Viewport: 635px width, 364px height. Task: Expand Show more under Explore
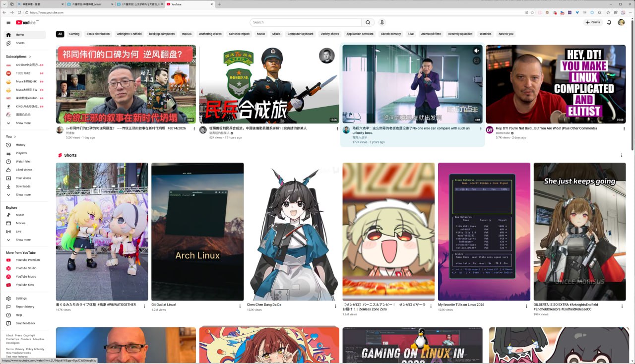[x=23, y=240]
